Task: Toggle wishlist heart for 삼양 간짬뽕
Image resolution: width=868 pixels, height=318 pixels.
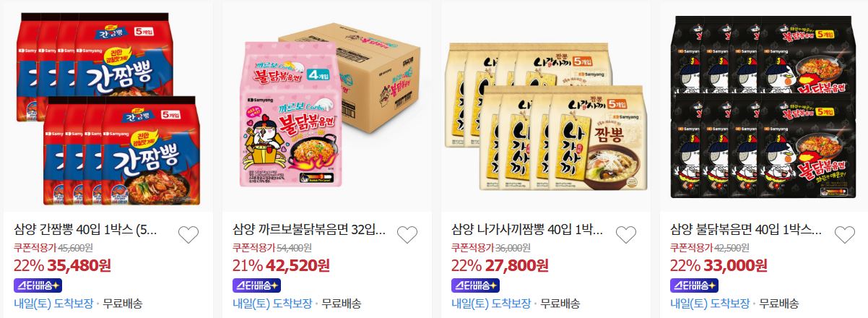Action: click(188, 235)
